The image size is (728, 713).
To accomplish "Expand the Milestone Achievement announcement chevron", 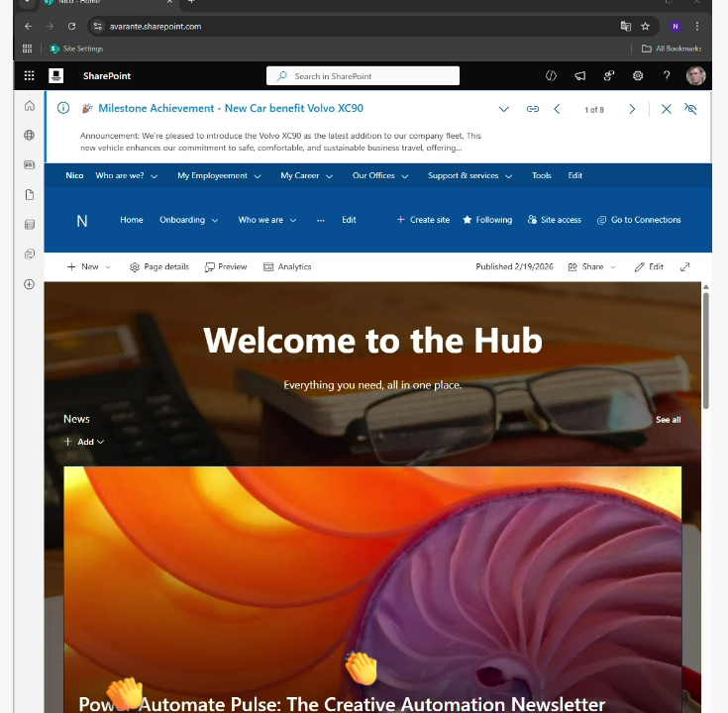I will pos(504,109).
